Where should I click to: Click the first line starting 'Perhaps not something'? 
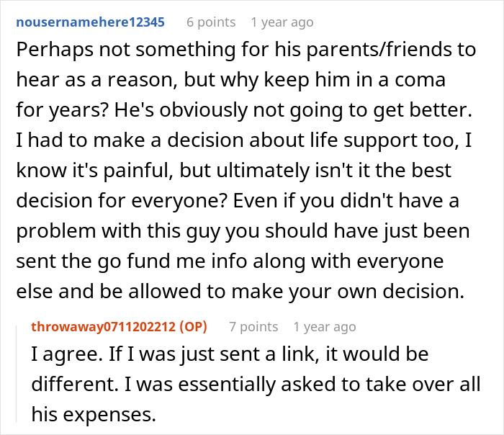tap(246, 50)
